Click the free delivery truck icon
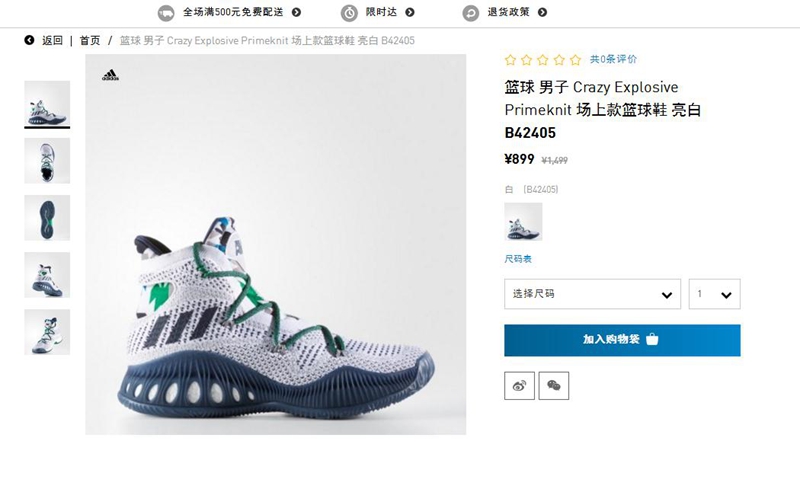This screenshot has height=489, width=800. tap(166, 13)
